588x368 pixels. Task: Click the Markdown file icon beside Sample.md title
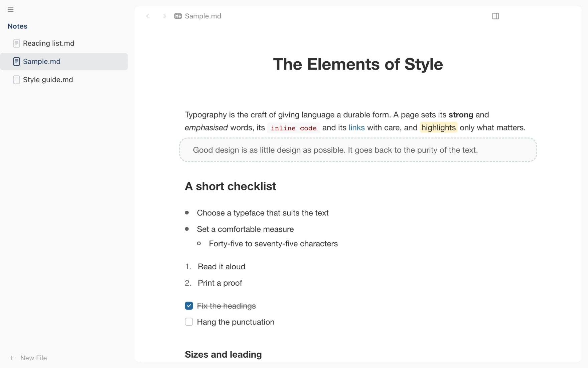click(178, 16)
